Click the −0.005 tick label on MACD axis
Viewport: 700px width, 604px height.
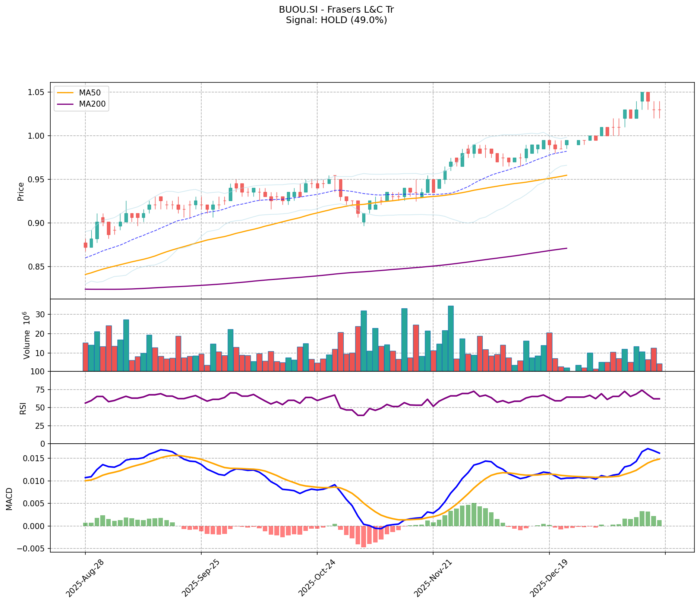tap(33, 549)
